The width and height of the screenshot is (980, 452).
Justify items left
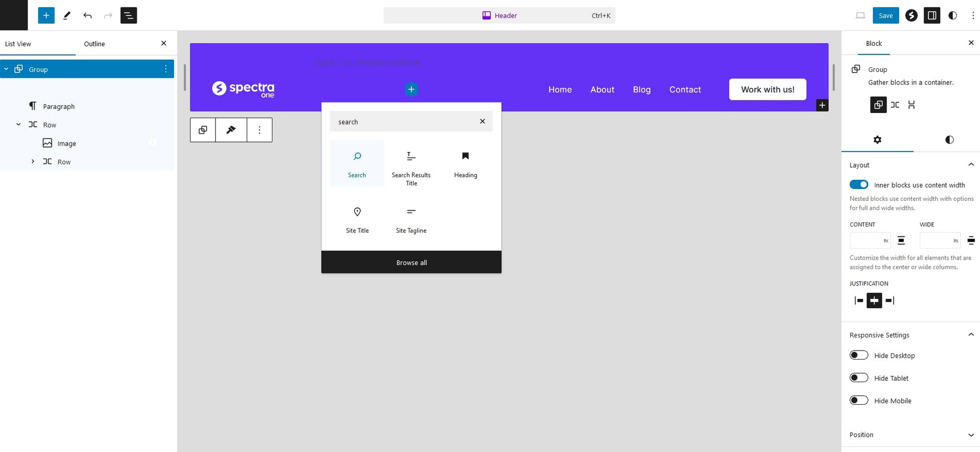pos(859,300)
